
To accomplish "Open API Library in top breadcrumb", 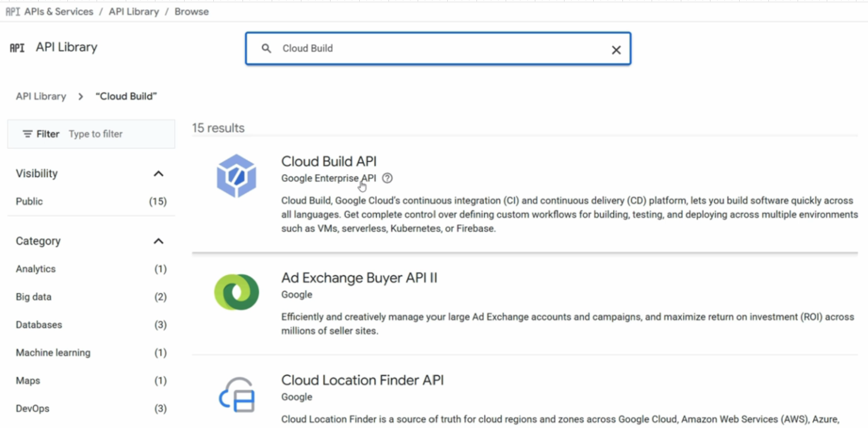I will (x=134, y=12).
